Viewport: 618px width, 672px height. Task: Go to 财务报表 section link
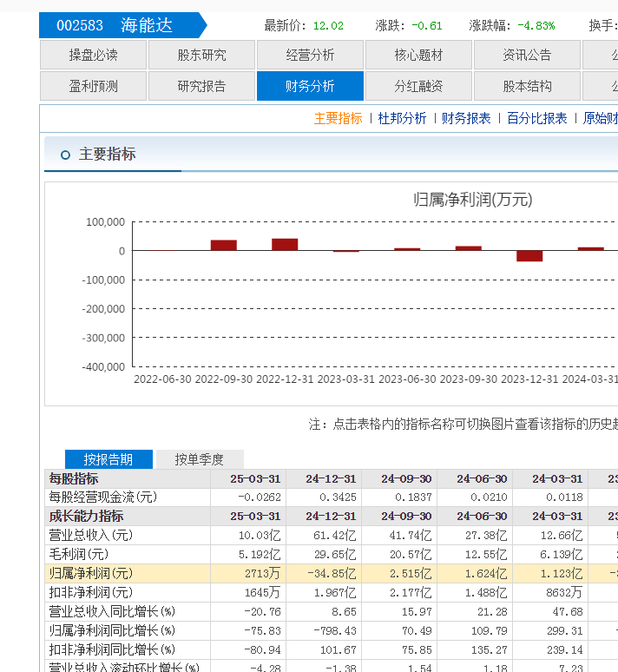click(466, 118)
